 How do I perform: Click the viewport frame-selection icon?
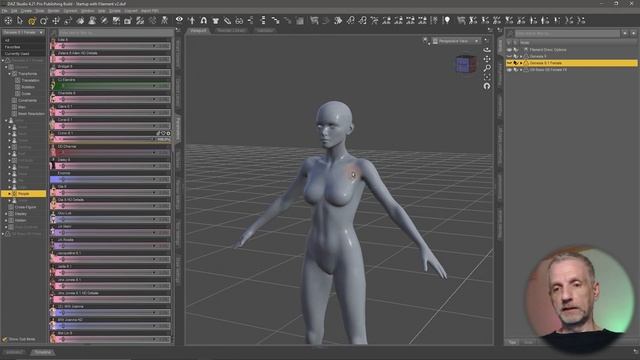click(x=487, y=77)
